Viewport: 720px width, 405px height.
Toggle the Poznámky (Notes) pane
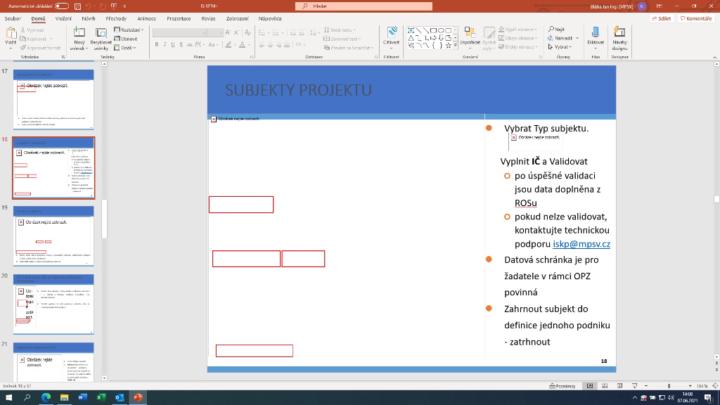coord(562,386)
